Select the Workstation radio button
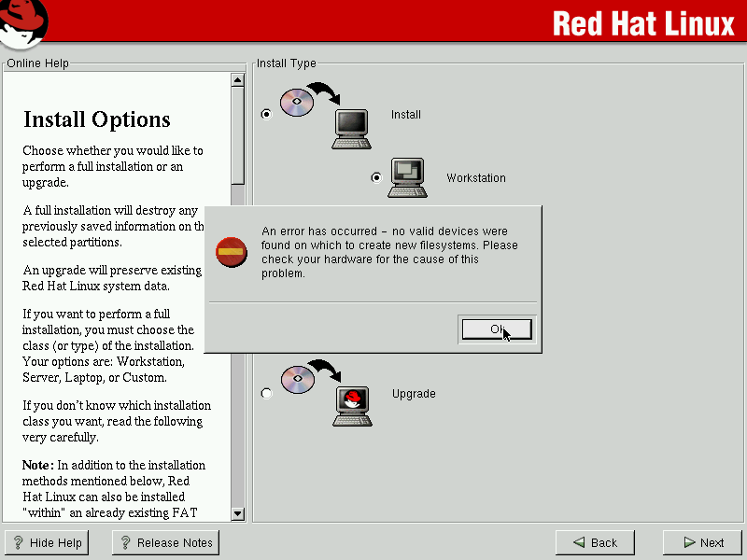Screen dimensions: 747x560 376,177
